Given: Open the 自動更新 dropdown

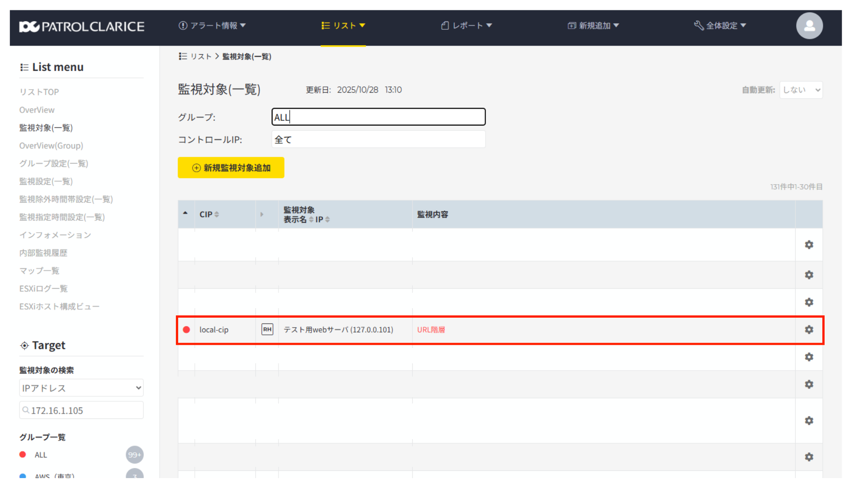Looking at the screenshot, I should [801, 90].
